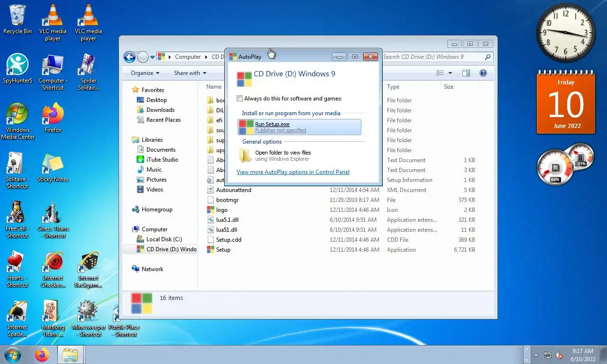This screenshot has width=607, height=364.
Task: Launch Mahjong Titans desktop shortcut
Action: click(x=53, y=318)
